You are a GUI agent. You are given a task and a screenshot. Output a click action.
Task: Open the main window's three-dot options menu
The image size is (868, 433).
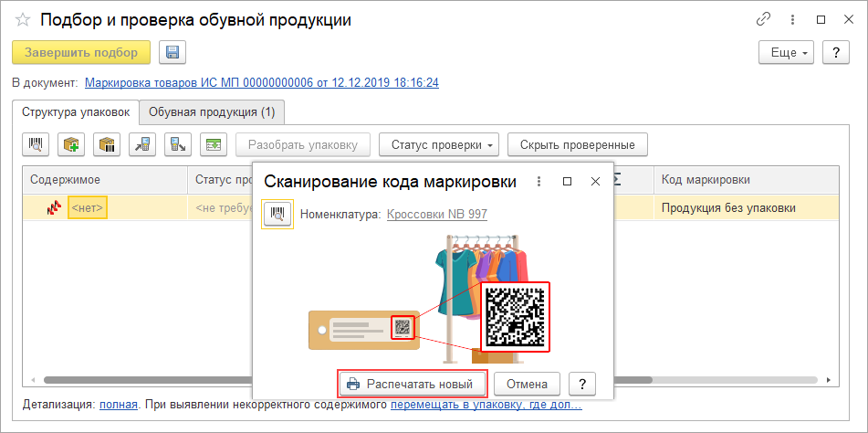pyautogui.click(x=793, y=20)
